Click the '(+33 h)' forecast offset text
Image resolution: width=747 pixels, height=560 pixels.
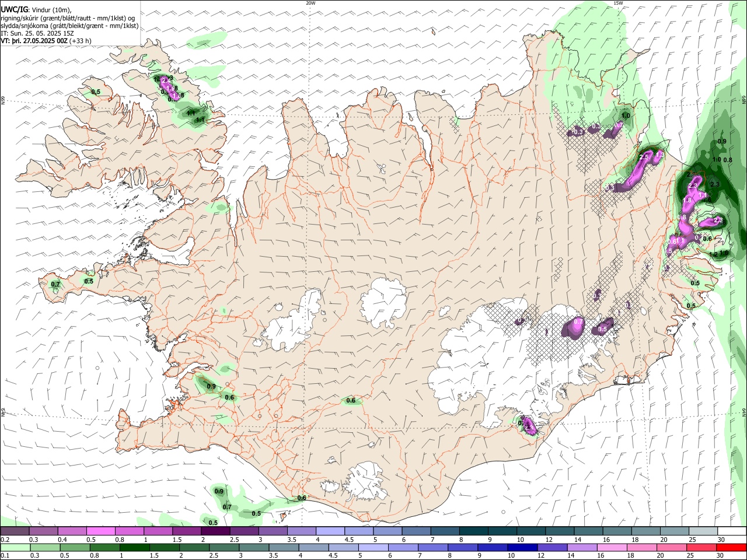click(x=81, y=41)
